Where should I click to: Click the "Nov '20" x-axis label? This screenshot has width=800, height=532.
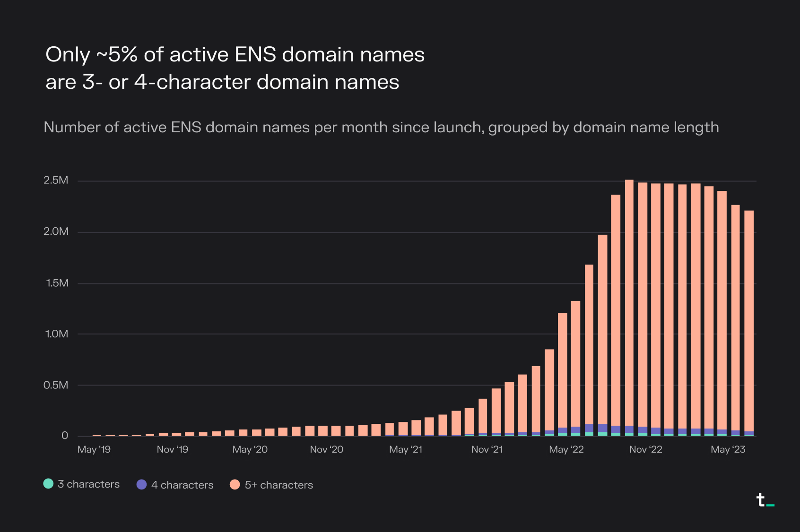[327, 449]
